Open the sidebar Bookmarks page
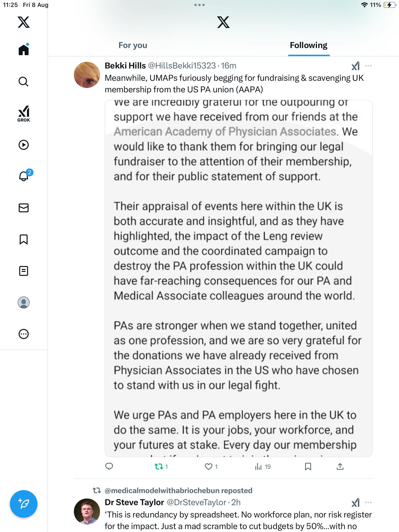399x532 pixels. tap(24, 239)
